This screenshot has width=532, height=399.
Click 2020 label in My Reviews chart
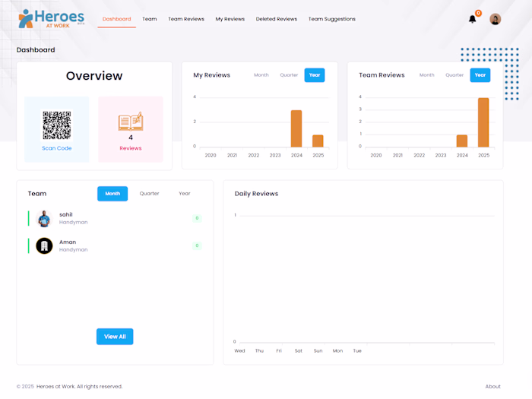coord(211,155)
